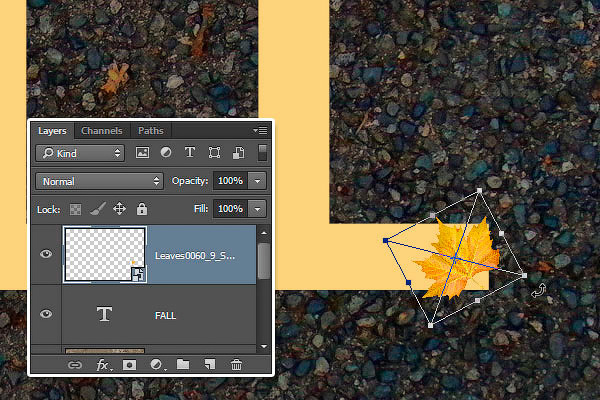Screen dimensions: 600x400
Task: Click the Leaves0060 smart object thumbnail
Action: (105, 255)
